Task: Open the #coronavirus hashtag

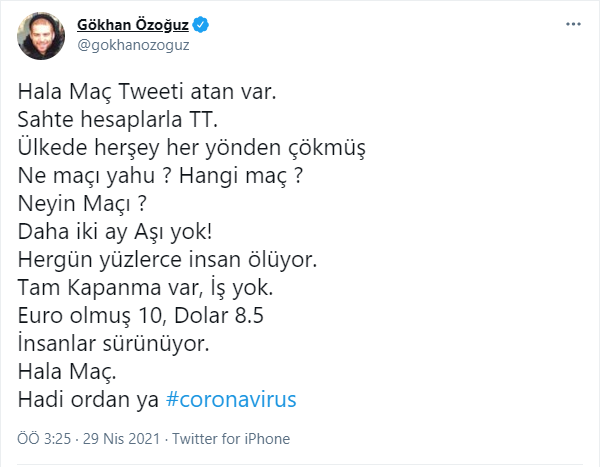Action: coord(231,400)
